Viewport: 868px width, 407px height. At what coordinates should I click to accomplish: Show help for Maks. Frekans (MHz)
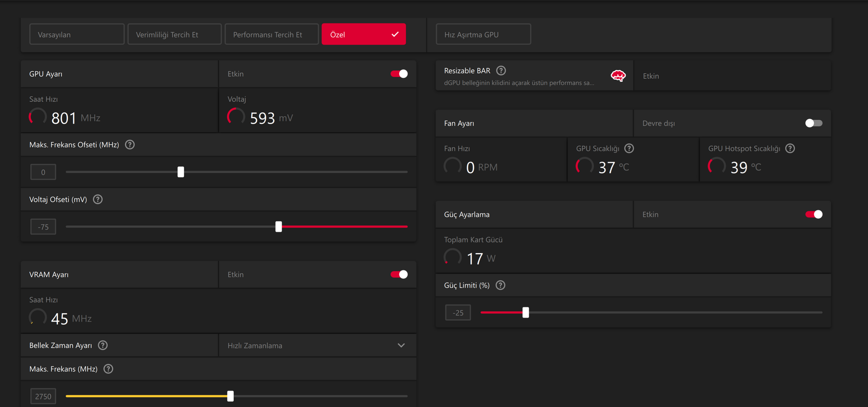(108, 369)
